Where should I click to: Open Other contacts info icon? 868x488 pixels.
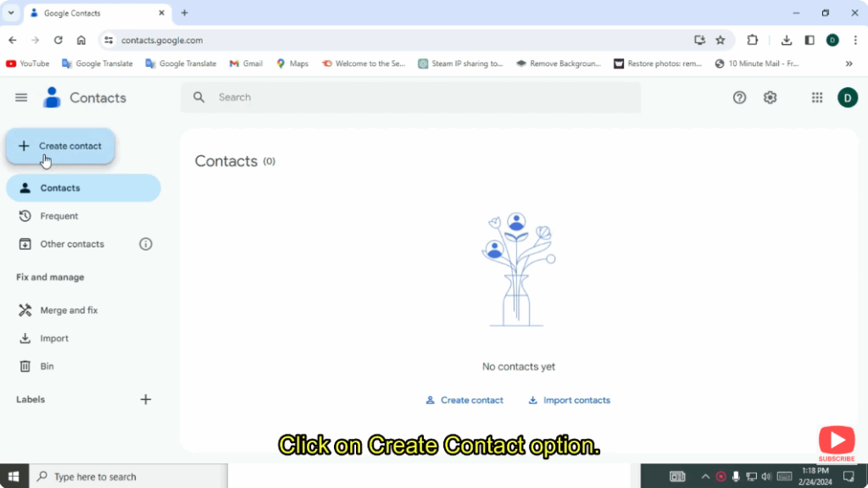[x=145, y=244]
